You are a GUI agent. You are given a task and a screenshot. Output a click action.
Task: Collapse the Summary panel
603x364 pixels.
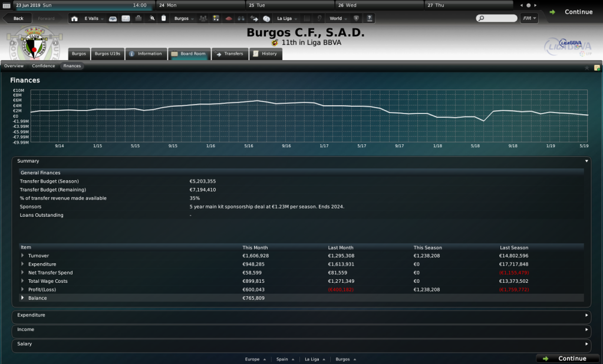coord(586,161)
